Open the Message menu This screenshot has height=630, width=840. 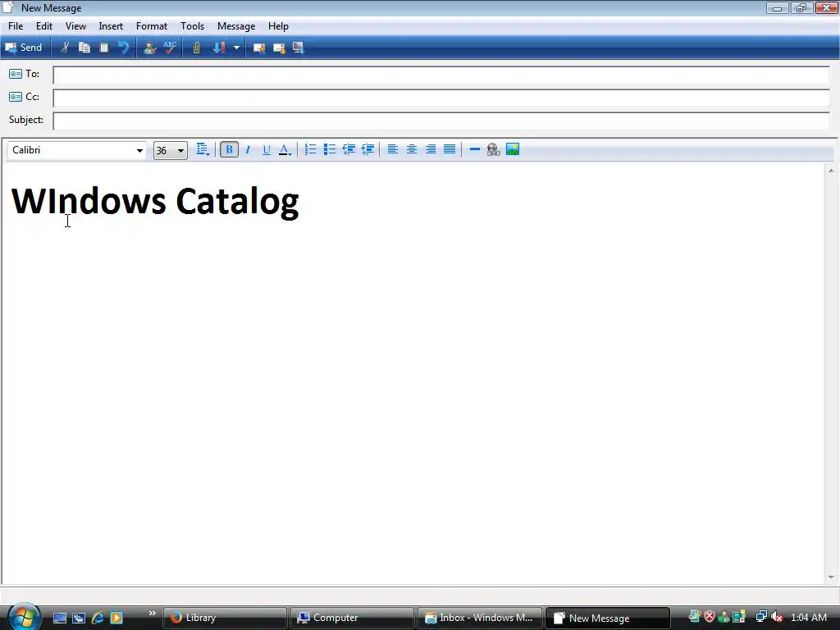(236, 26)
